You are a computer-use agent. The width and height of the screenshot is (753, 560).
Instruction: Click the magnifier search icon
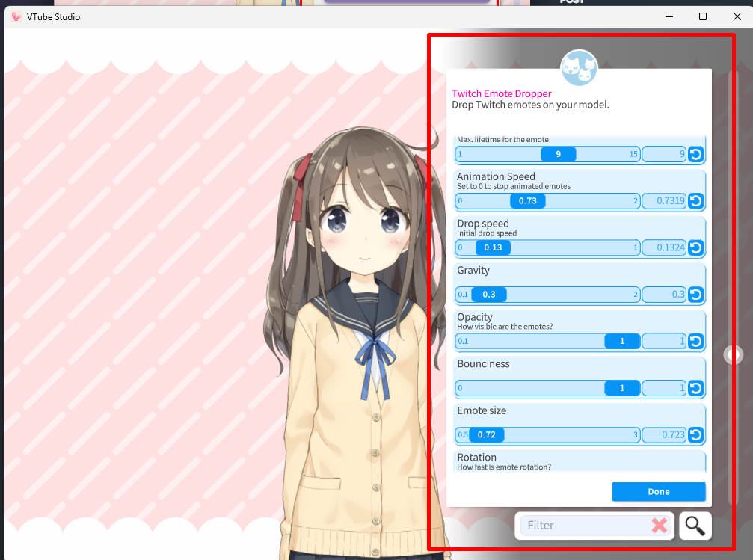click(x=695, y=526)
